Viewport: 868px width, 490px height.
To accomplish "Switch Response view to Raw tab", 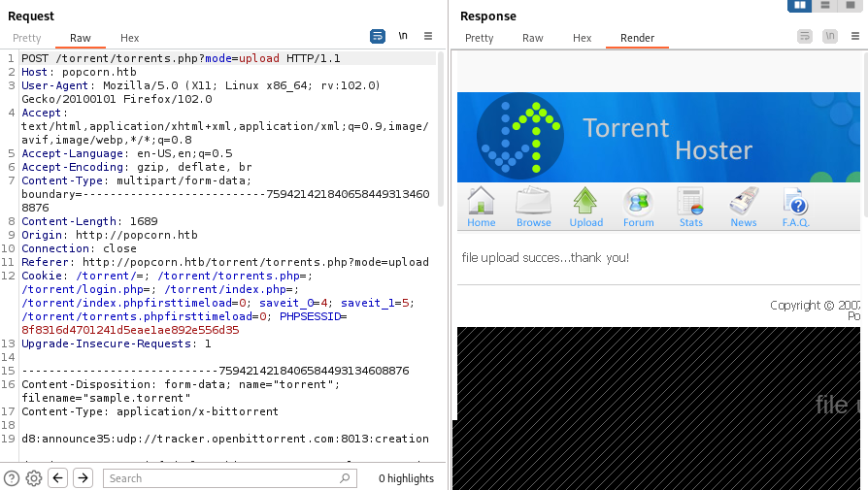I will click(533, 38).
